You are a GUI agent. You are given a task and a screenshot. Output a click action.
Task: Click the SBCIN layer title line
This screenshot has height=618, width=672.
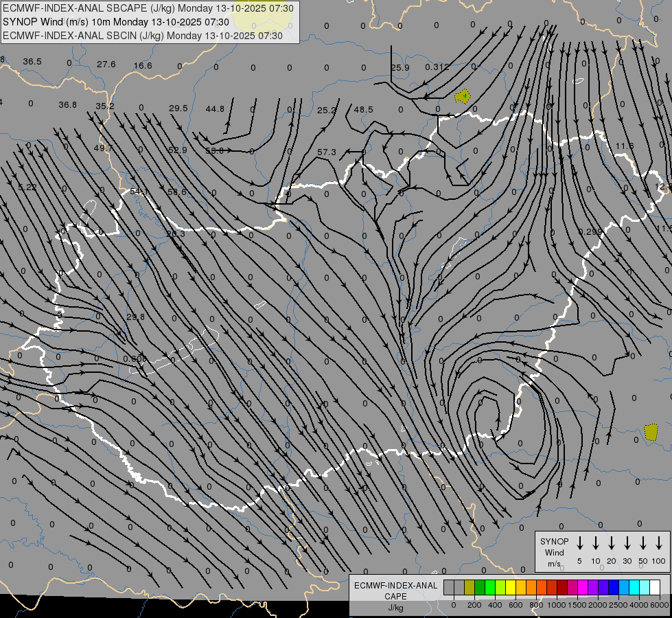pos(143,36)
